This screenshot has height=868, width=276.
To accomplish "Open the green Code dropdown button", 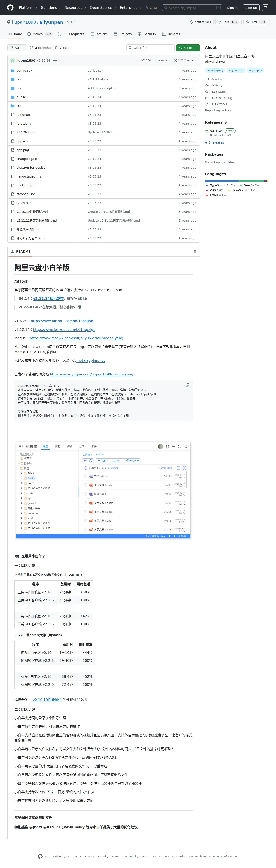I will tap(188, 48).
